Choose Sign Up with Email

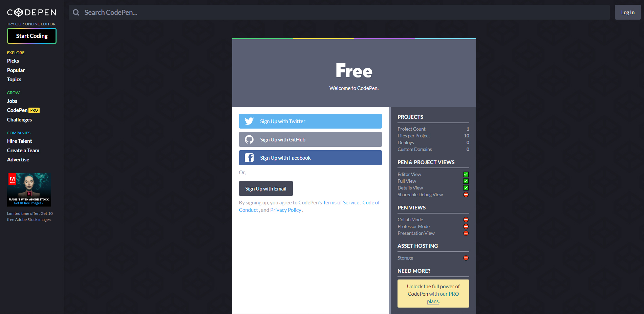(266, 188)
